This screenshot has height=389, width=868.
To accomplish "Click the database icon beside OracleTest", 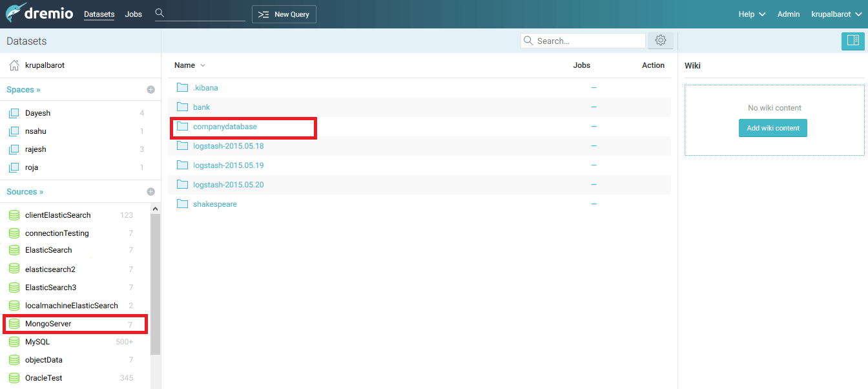I will [14, 378].
